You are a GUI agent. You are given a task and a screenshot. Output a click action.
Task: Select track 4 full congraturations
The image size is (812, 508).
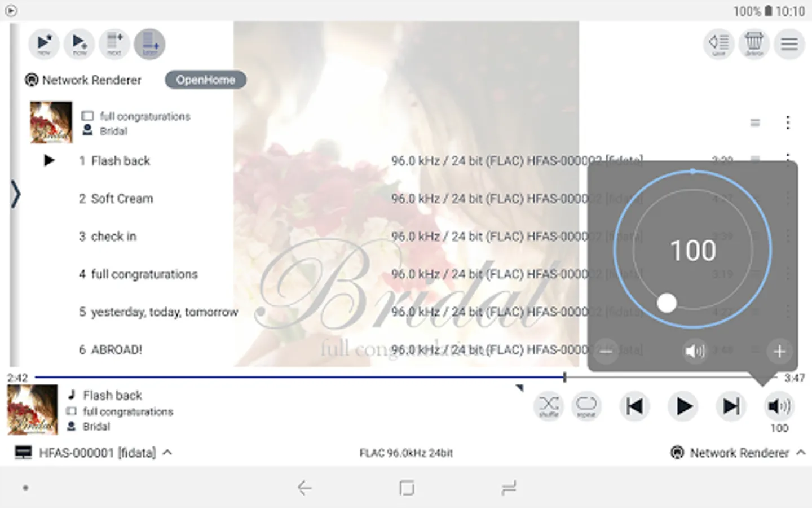(x=138, y=274)
